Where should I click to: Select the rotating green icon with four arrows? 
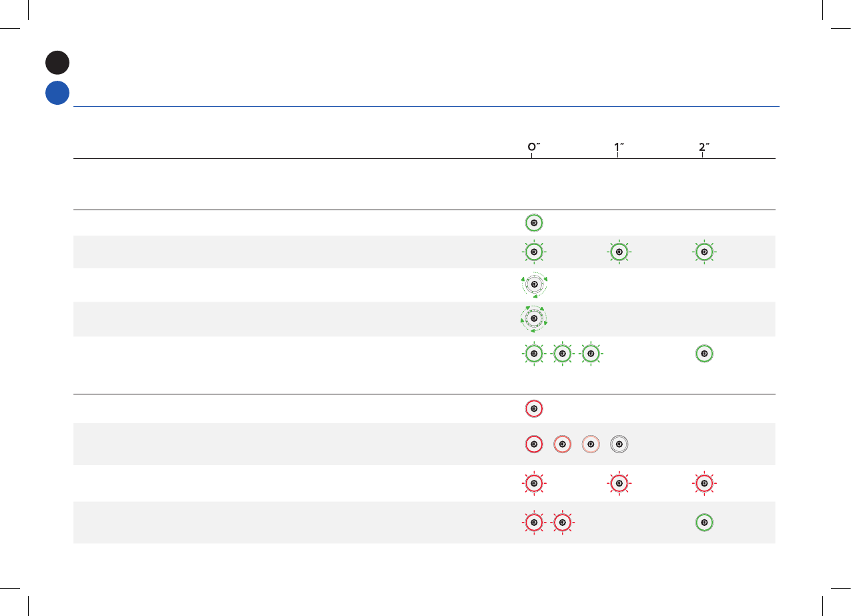(533, 319)
